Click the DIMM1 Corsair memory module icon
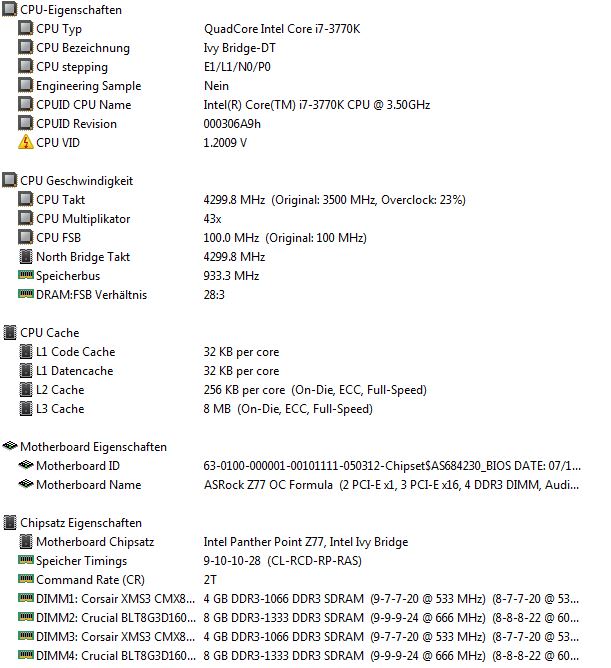The height and width of the screenshot is (668, 611). pyautogui.click(x=26, y=597)
